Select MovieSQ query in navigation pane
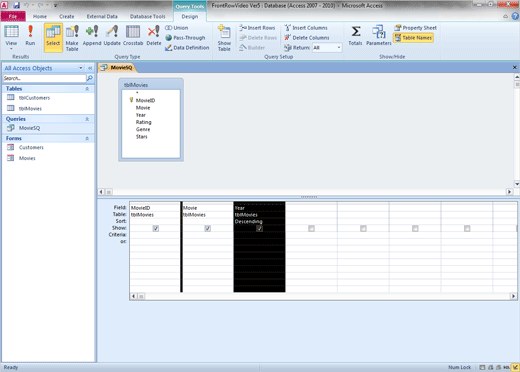Screen dimensions: 520x372 point(29,128)
